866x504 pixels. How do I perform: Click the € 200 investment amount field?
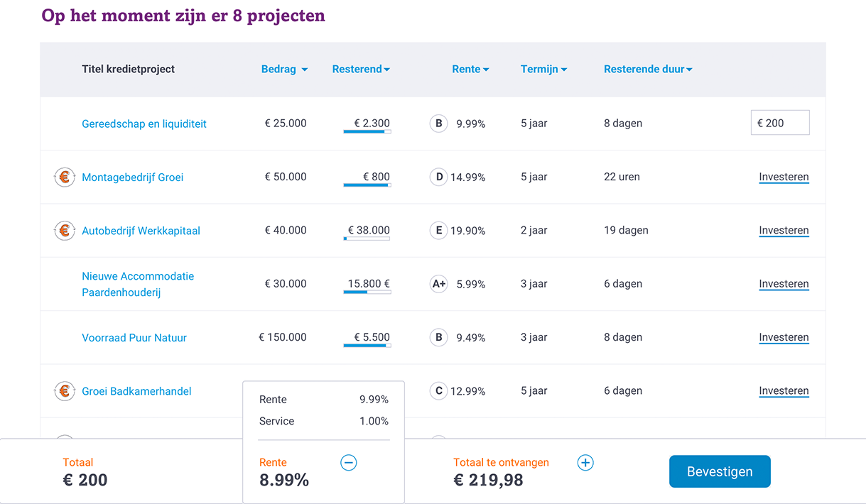tap(780, 123)
